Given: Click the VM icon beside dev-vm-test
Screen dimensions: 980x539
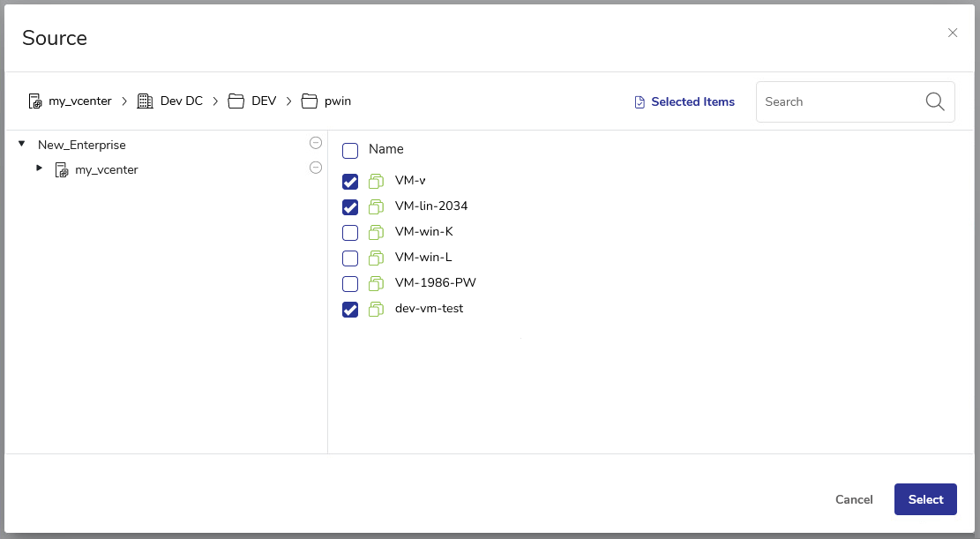Looking at the screenshot, I should (377, 310).
